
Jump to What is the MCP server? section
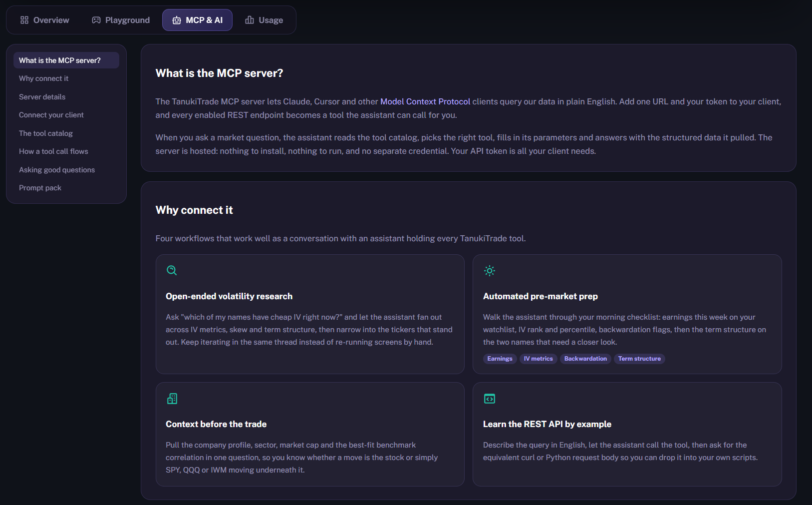tap(66, 60)
